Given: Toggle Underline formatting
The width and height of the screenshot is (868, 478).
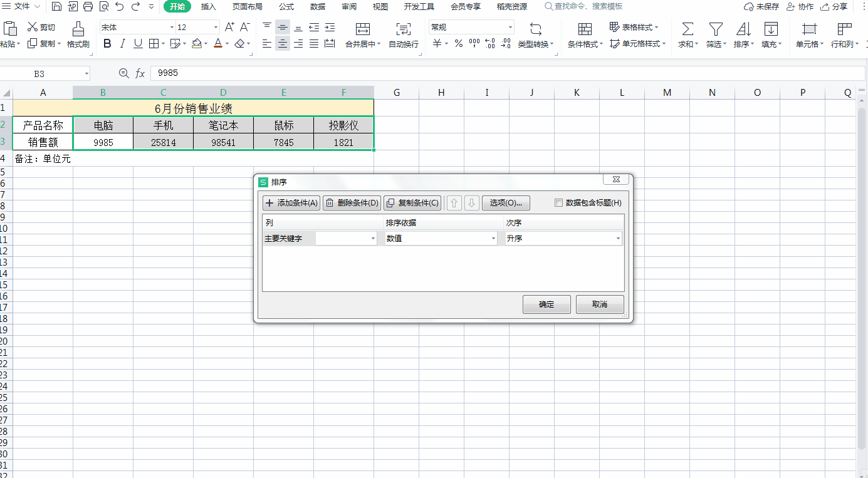Looking at the screenshot, I should click(x=138, y=44).
